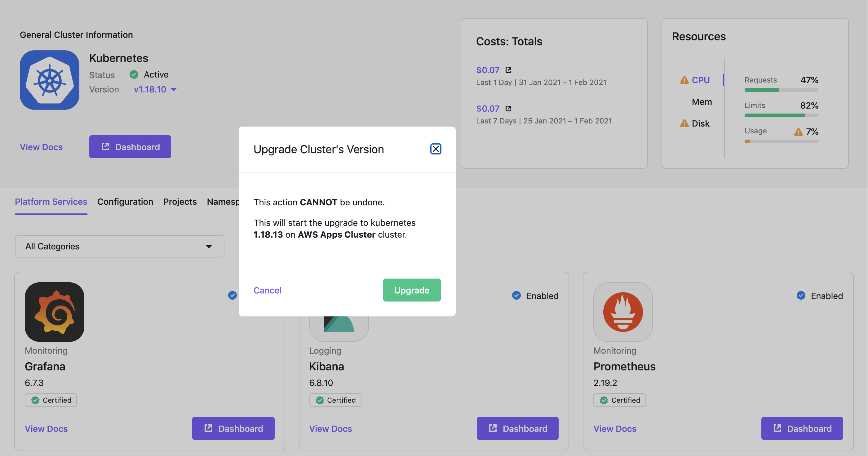Cancel the cluster version upgrade
This screenshot has height=456, width=868.
pos(268,290)
